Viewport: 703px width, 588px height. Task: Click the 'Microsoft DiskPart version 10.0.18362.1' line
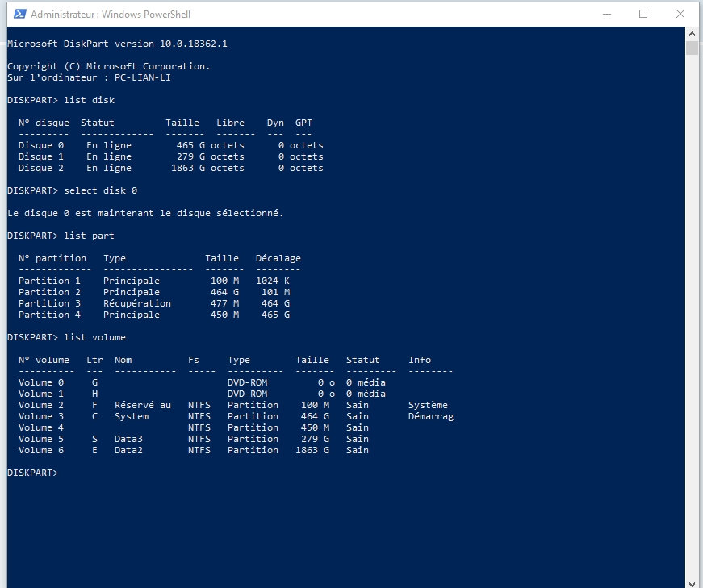[118, 44]
